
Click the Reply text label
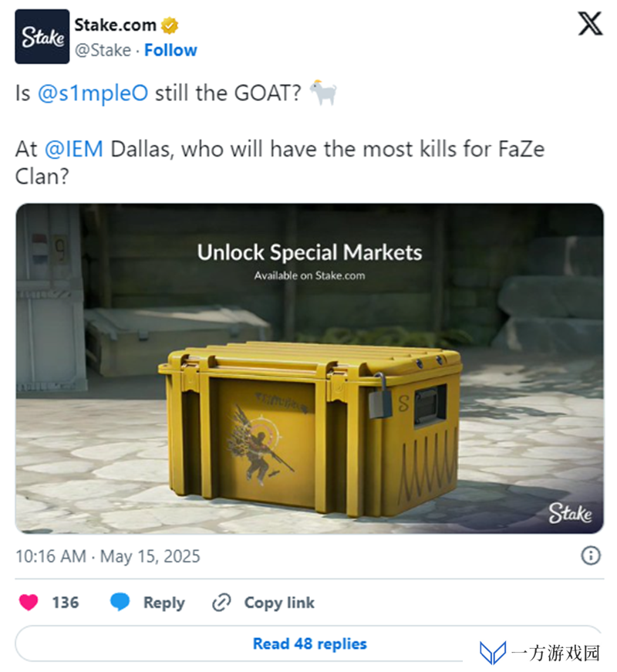coord(164,603)
